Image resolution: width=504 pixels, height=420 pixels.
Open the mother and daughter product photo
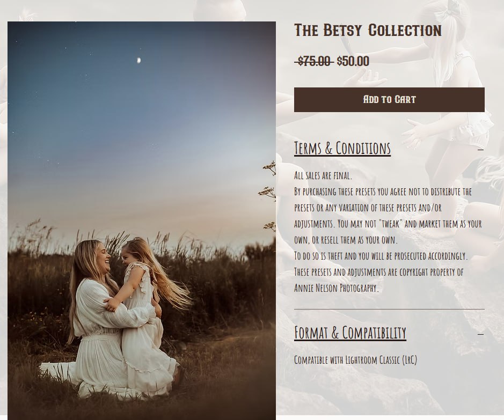pos(141,220)
